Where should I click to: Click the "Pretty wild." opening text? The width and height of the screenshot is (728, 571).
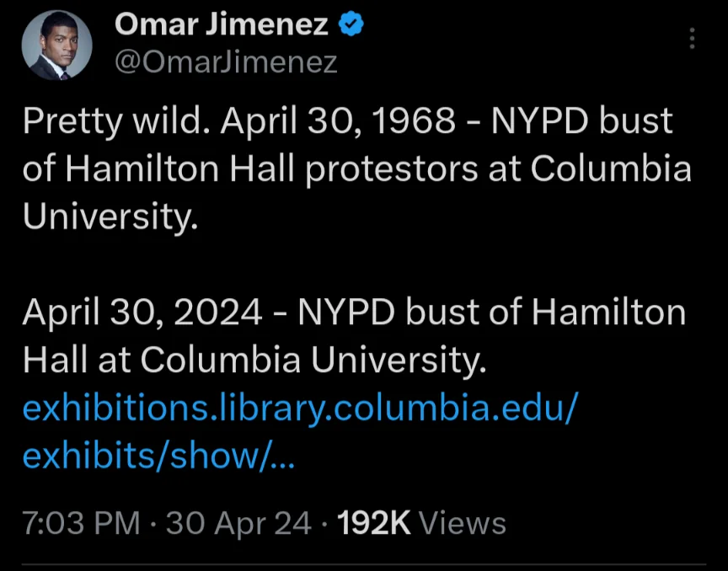[116, 121]
